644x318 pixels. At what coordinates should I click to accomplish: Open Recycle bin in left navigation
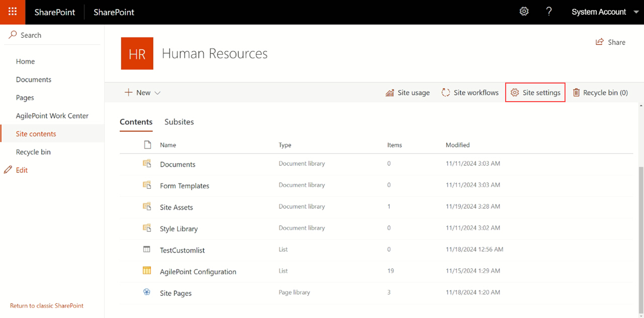pyautogui.click(x=33, y=152)
